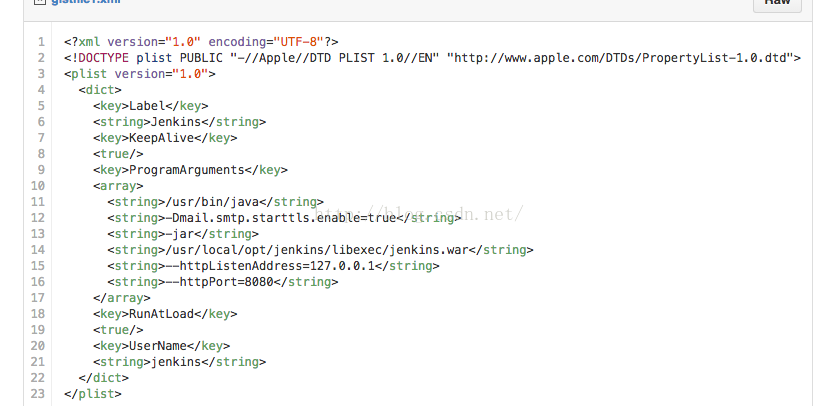Click the opening dict tag
Viewport: 819px width, 406px height.
pos(100,90)
